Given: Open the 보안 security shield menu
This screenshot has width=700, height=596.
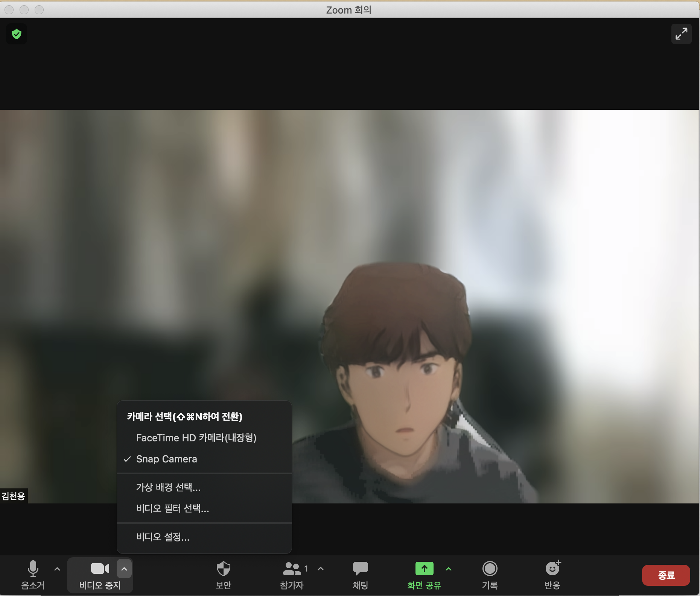Looking at the screenshot, I should pos(224,575).
